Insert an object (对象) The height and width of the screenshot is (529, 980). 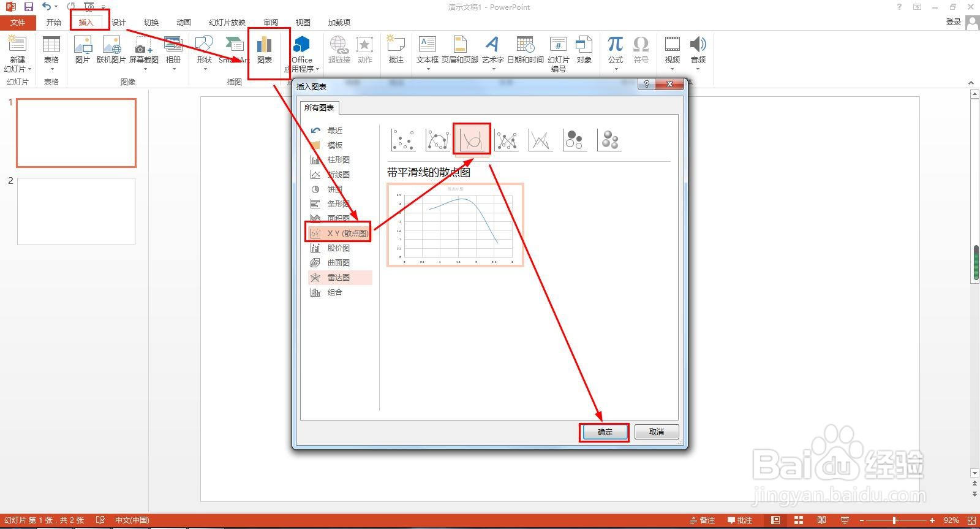tap(584, 50)
